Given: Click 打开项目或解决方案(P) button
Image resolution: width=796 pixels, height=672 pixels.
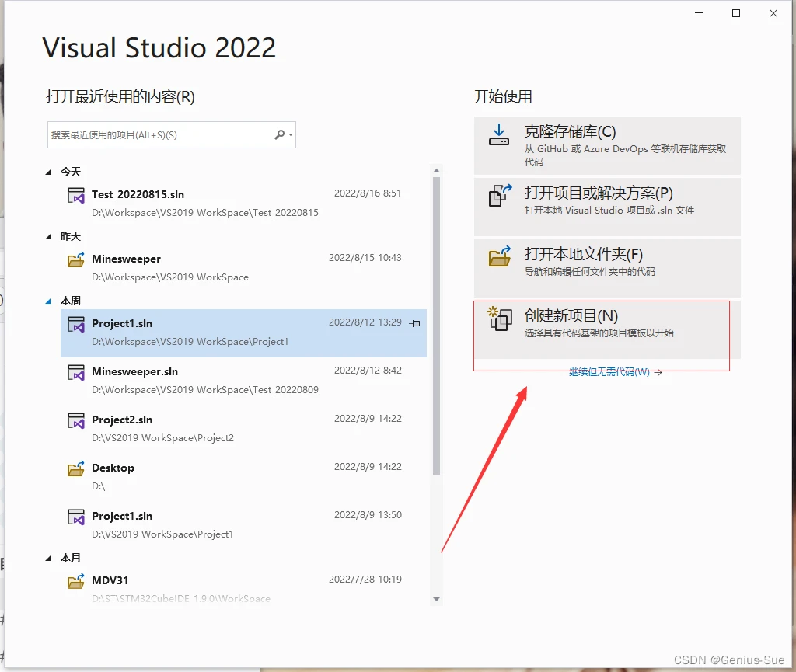Looking at the screenshot, I should click(607, 207).
